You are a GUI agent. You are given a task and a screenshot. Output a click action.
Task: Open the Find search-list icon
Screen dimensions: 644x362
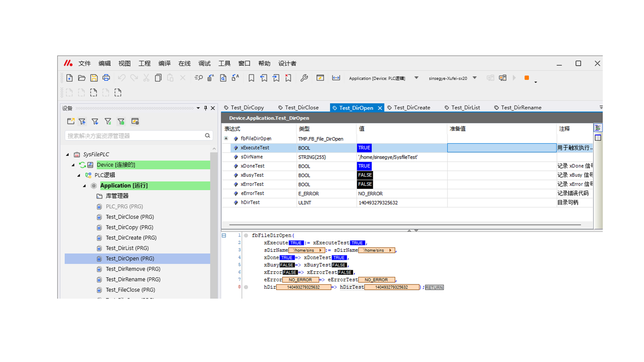(199, 78)
